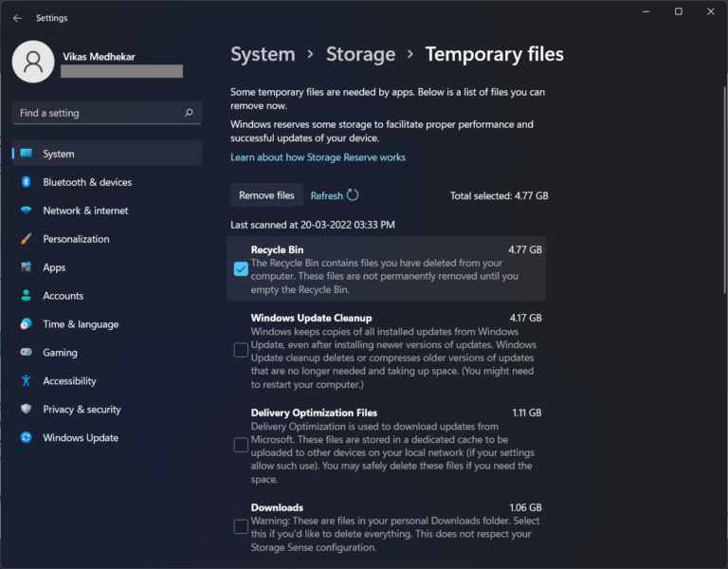Click the 1.06 GB size value
The width and height of the screenshot is (728, 569).
[x=525, y=507]
